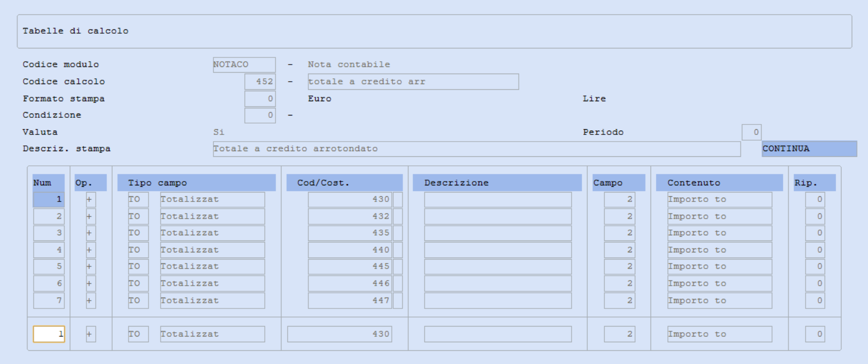Select row Num 1 in the table
Viewport: 868px width, 364px height.
[x=49, y=200]
